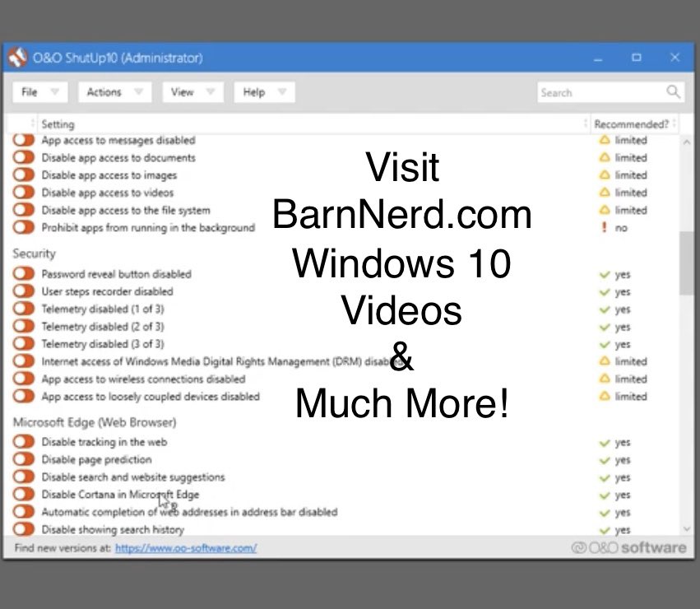Toggle 'Disable search and website suggestions' switch
This screenshot has width=700, height=609.
click(24, 477)
